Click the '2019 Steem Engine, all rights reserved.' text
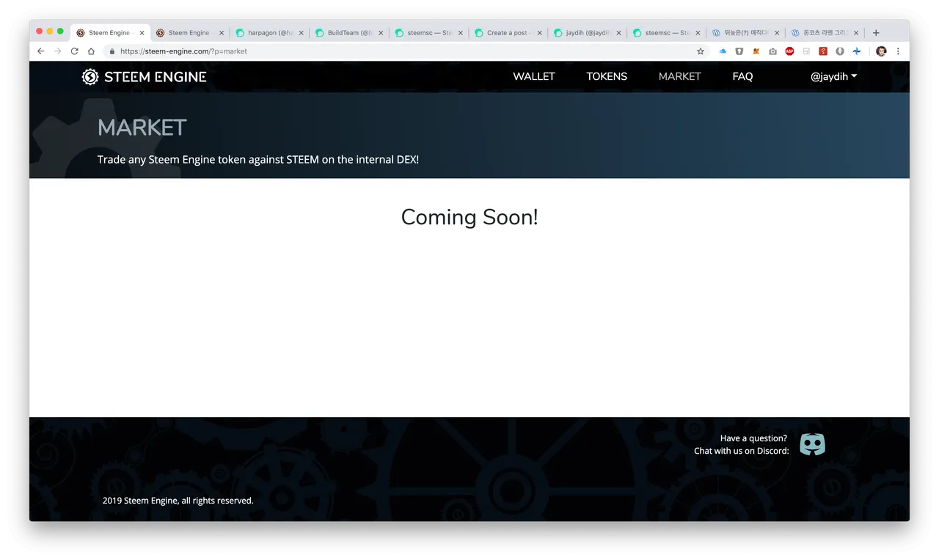The height and width of the screenshot is (560, 939). tap(178, 501)
